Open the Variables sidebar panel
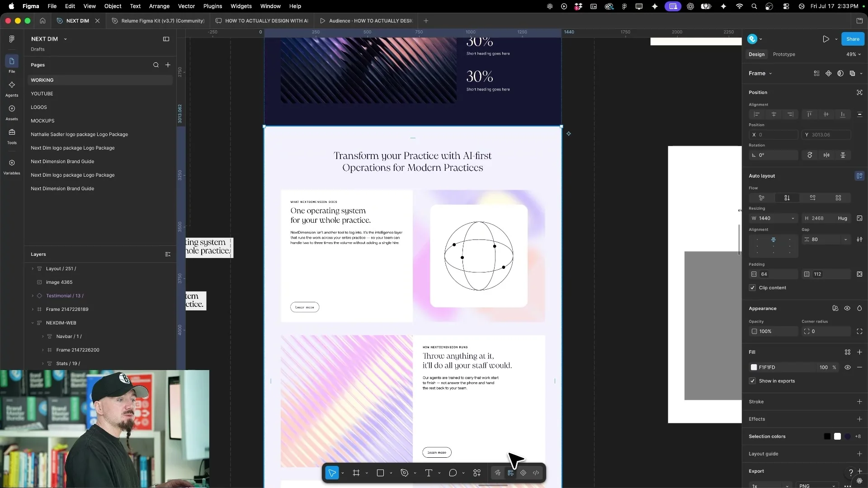 pyautogui.click(x=12, y=167)
